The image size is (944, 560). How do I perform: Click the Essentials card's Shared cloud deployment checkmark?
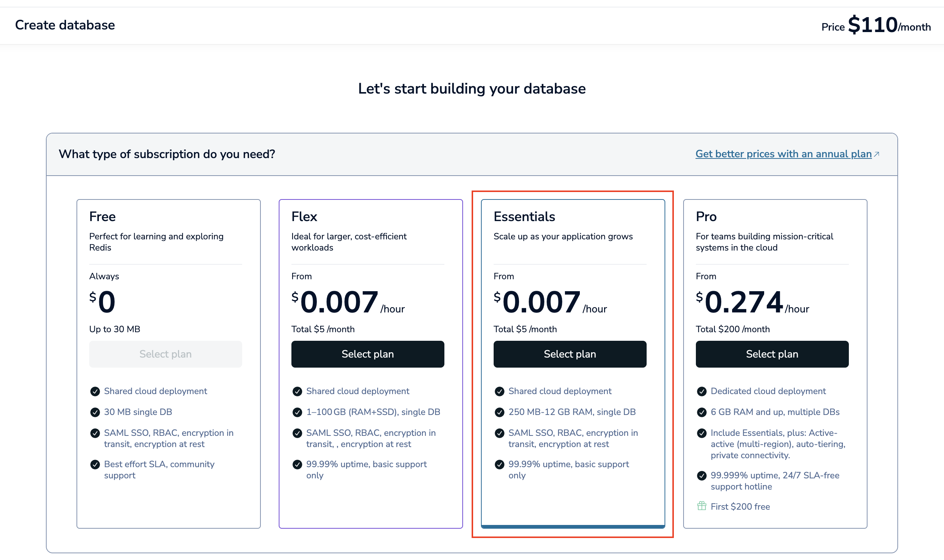tap(499, 391)
